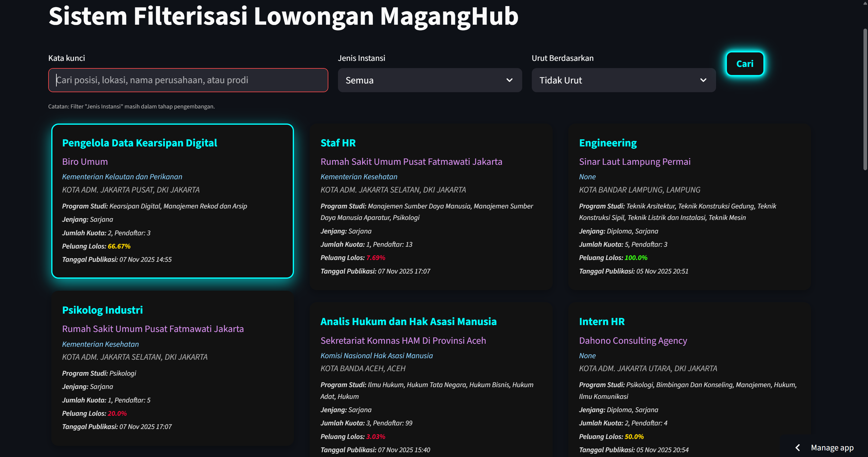Click the chevron arrow in Semua selector

point(509,80)
